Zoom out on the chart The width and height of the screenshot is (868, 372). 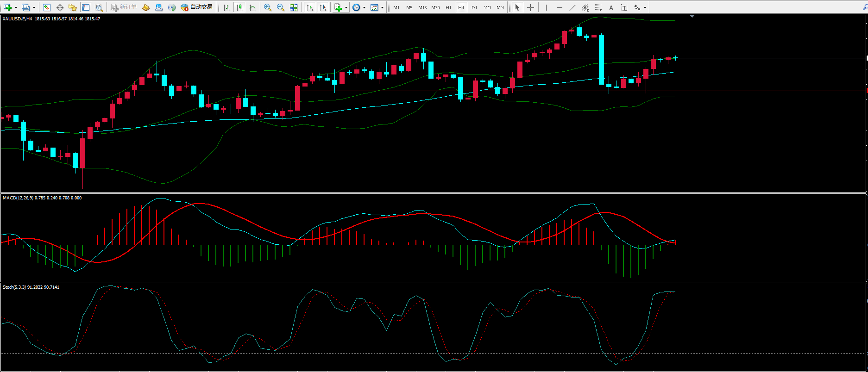coord(280,7)
